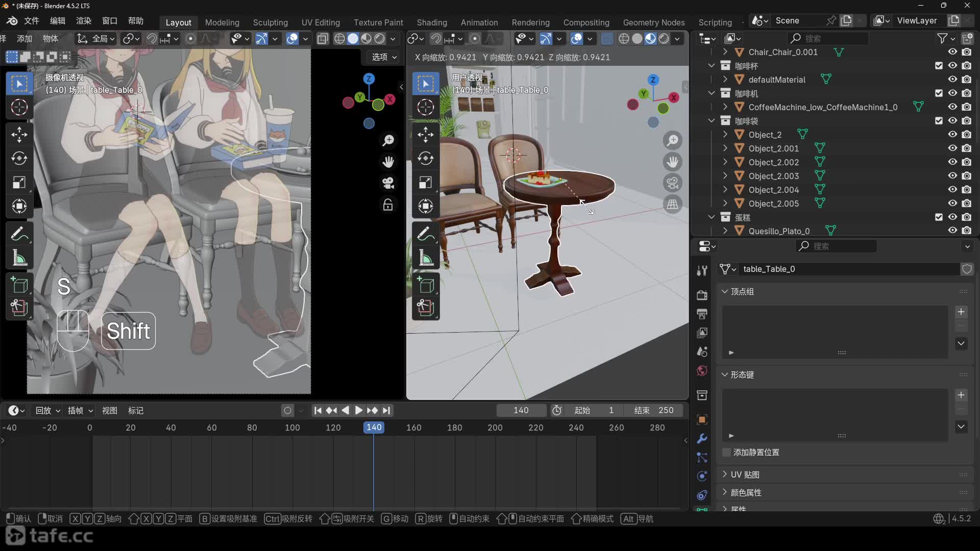
Task: Click the Add Cube tool in left viewport
Action: 19,285
